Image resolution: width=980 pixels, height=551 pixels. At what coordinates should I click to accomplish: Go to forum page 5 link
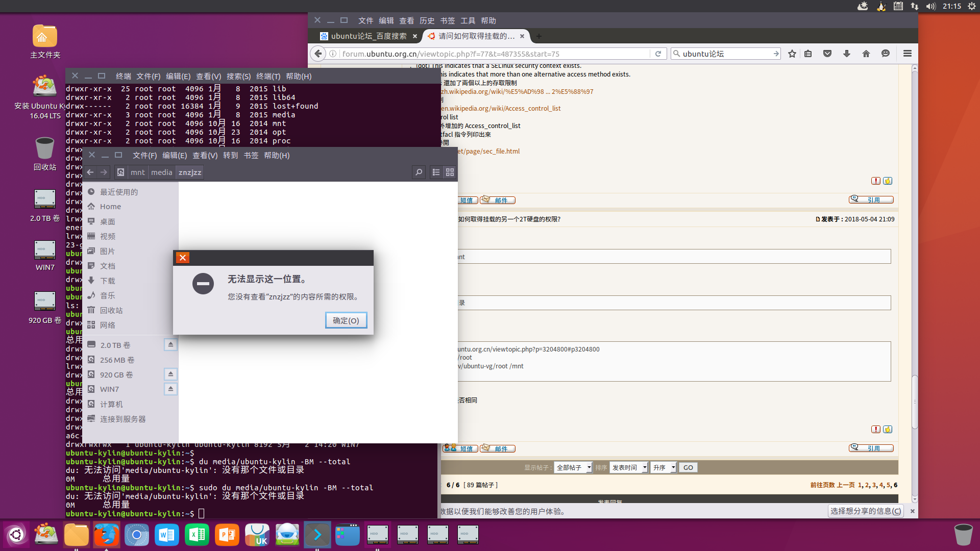pos(888,485)
